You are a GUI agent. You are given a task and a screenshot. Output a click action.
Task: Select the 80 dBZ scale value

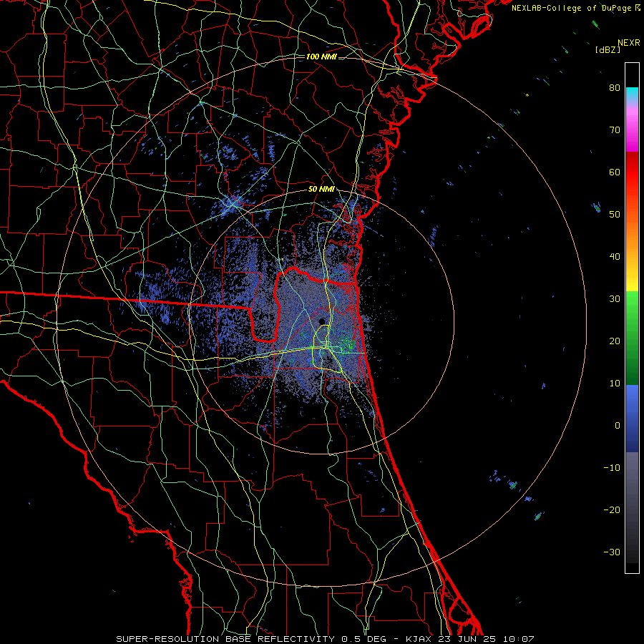pos(615,87)
